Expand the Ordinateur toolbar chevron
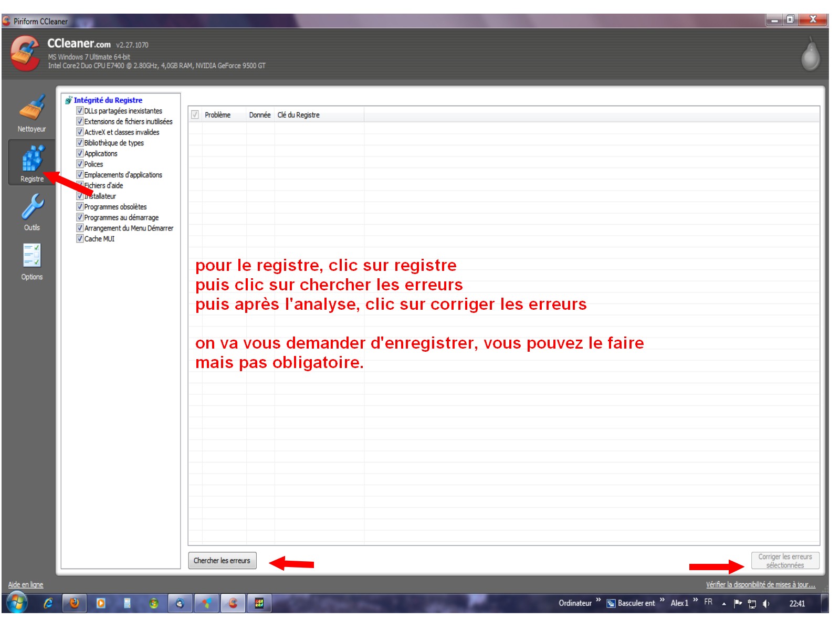 (598, 600)
